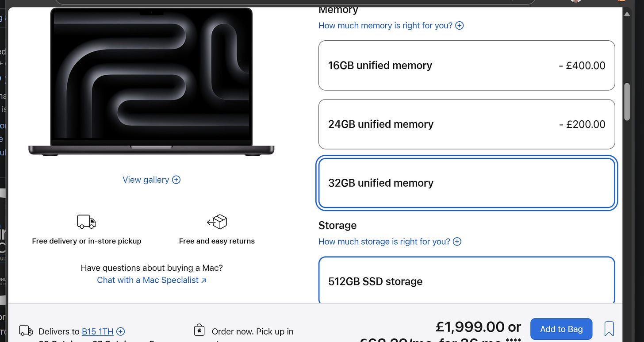Click the plus icon beside View gallery

point(176,180)
